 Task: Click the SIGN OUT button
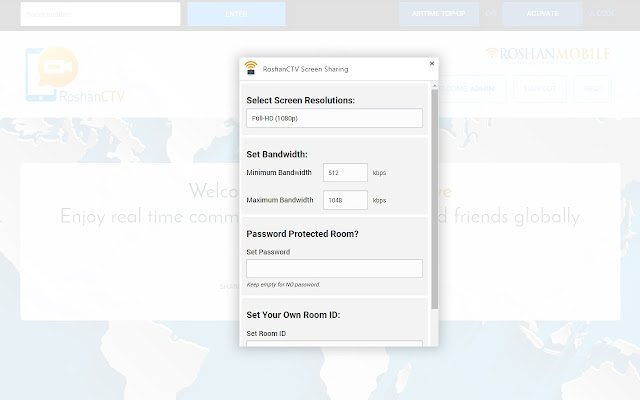coord(540,89)
